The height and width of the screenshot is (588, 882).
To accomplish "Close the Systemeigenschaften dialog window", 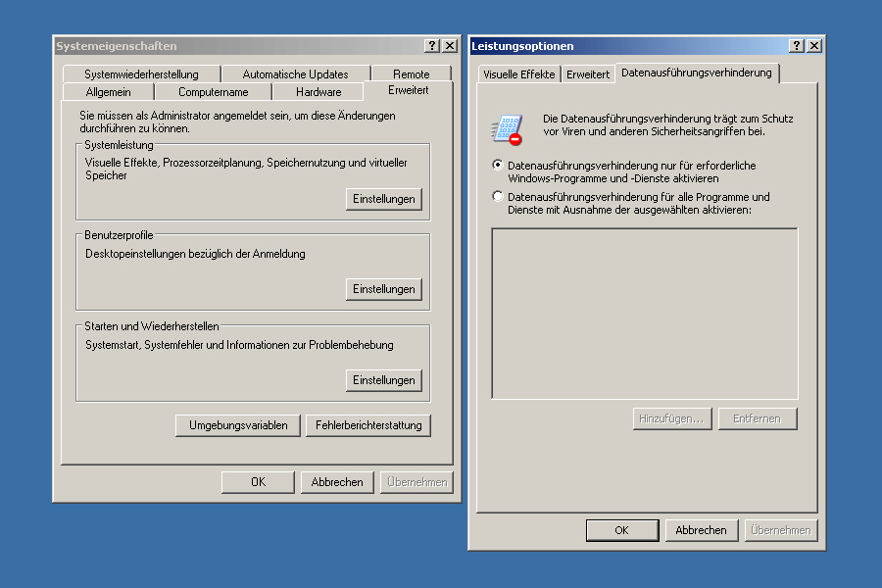I will 450,46.
